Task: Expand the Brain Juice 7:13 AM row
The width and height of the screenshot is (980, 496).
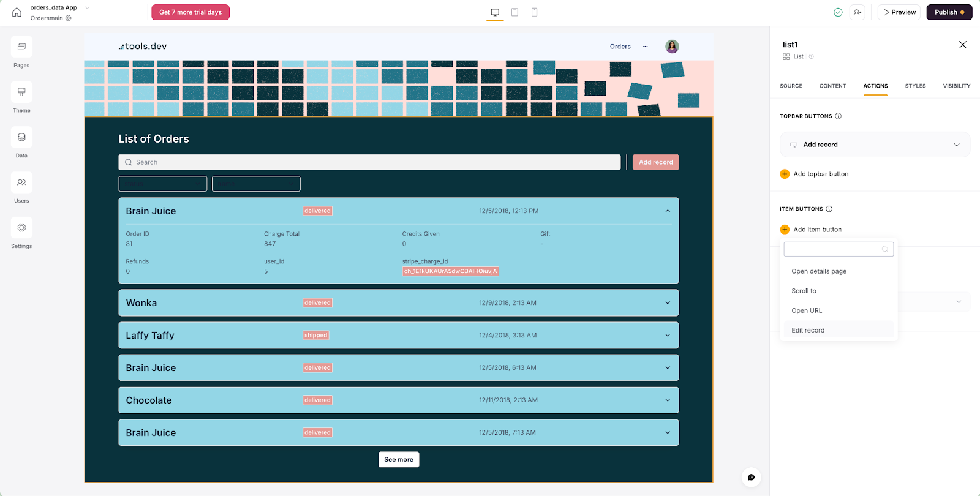Action: pyautogui.click(x=668, y=433)
